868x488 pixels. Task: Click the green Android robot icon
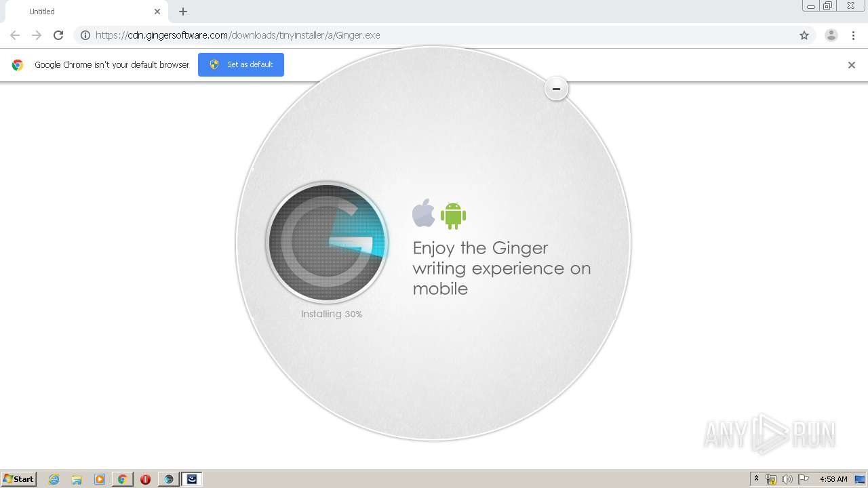coord(453,215)
